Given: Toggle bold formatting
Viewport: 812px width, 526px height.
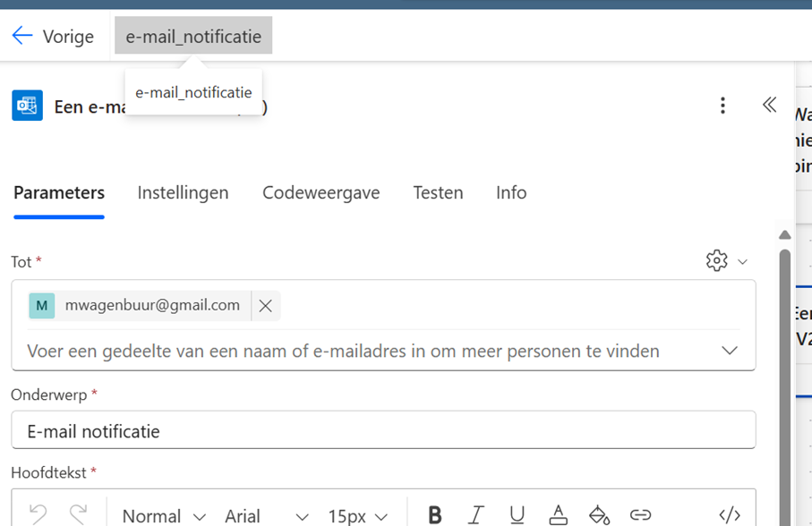Looking at the screenshot, I should (434, 514).
